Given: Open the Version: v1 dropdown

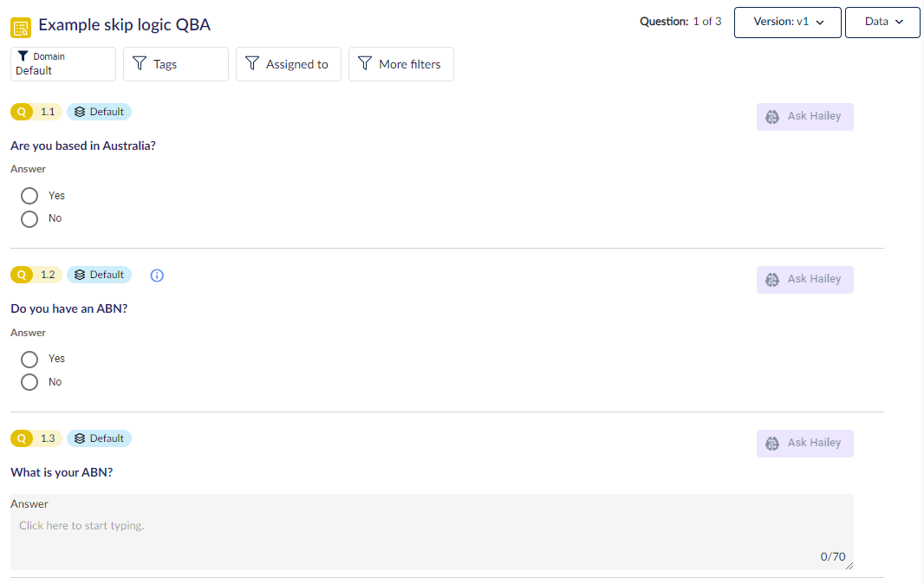Looking at the screenshot, I should pyautogui.click(x=787, y=23).
